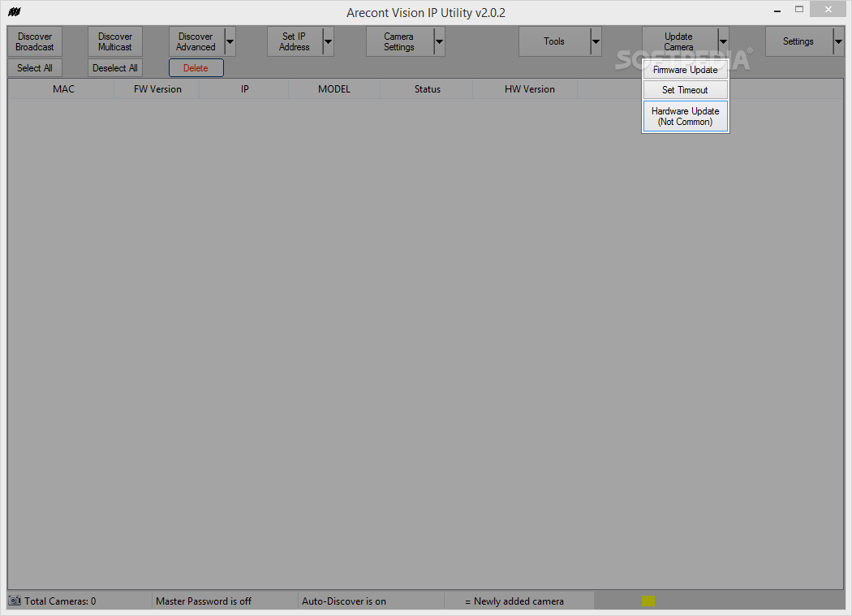
Task: Click the Discover Multicast button
Action: pos(115,41)
